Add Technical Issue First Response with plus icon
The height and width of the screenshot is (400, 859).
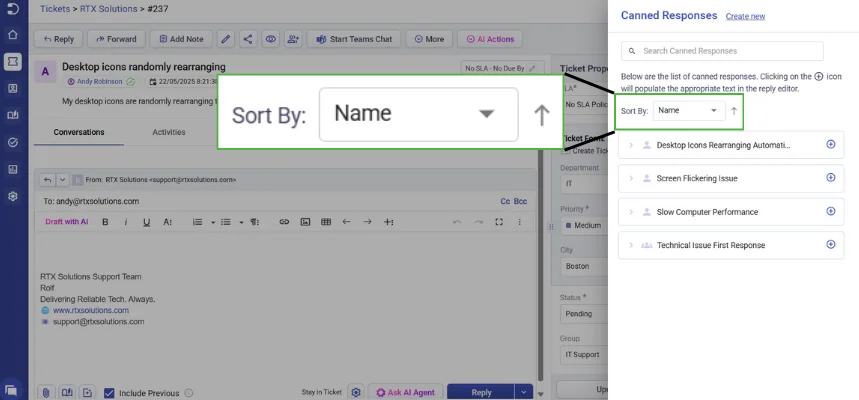(831, 244)
